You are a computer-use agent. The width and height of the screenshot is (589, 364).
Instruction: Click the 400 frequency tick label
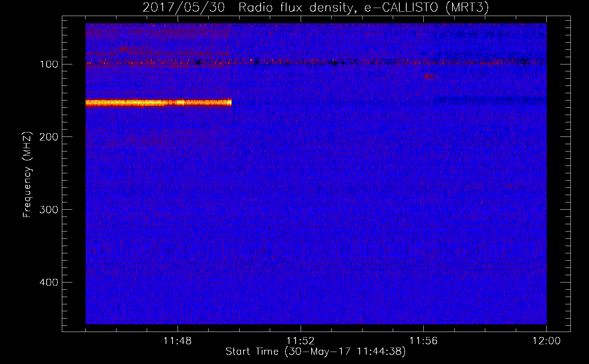coord(49,282)
